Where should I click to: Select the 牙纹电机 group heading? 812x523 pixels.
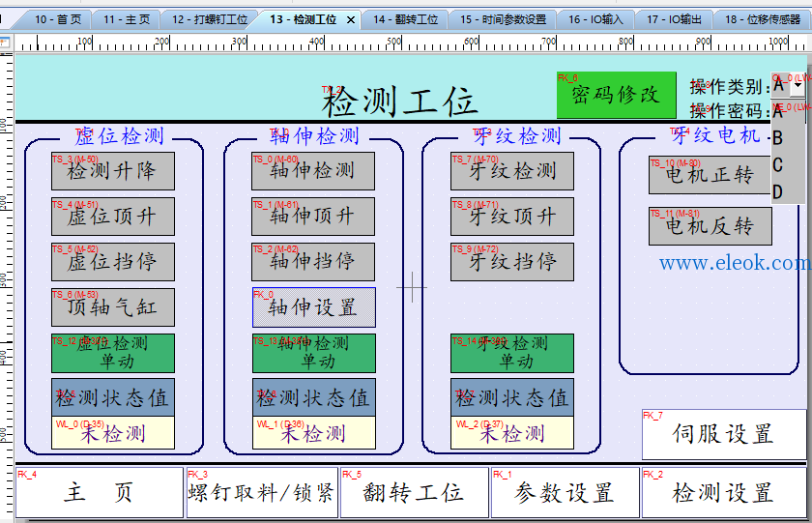click(715, 135)
